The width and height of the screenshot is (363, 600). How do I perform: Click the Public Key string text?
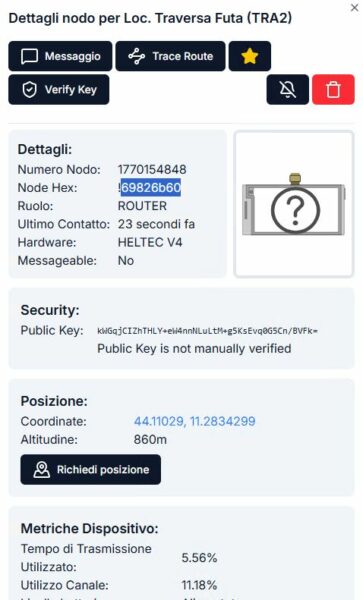point(207,331)
